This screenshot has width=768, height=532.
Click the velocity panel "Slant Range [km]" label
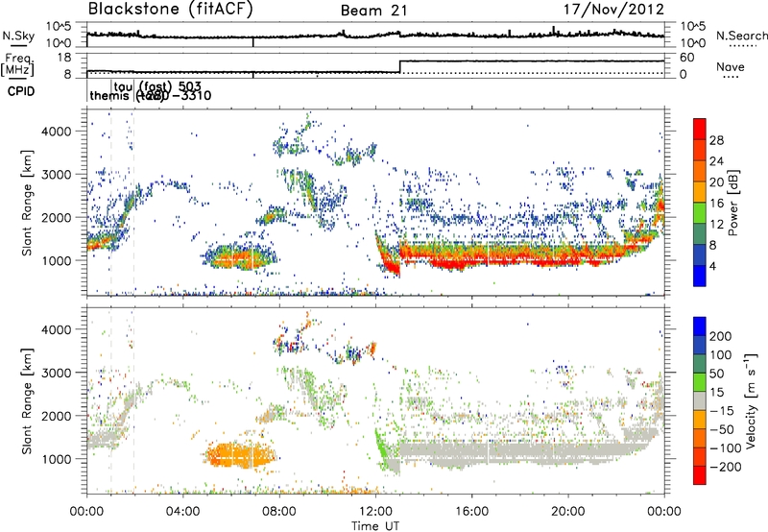tap(27, 401)
